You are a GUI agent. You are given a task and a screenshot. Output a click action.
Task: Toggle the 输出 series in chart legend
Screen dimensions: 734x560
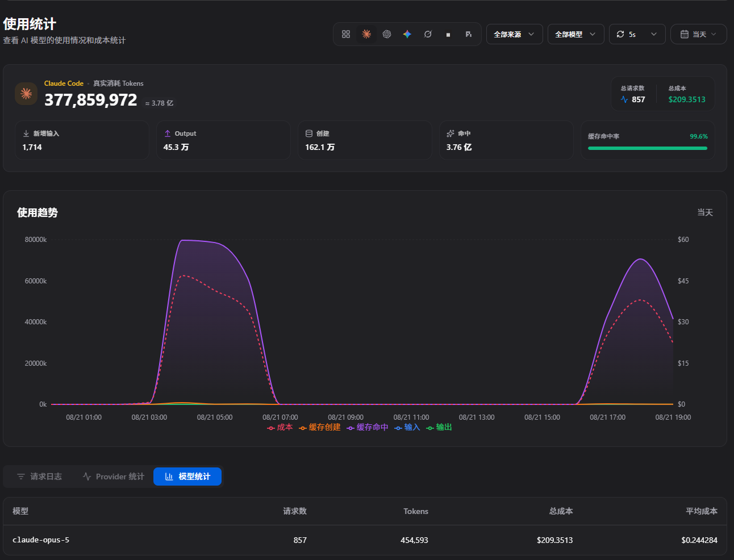439,427
